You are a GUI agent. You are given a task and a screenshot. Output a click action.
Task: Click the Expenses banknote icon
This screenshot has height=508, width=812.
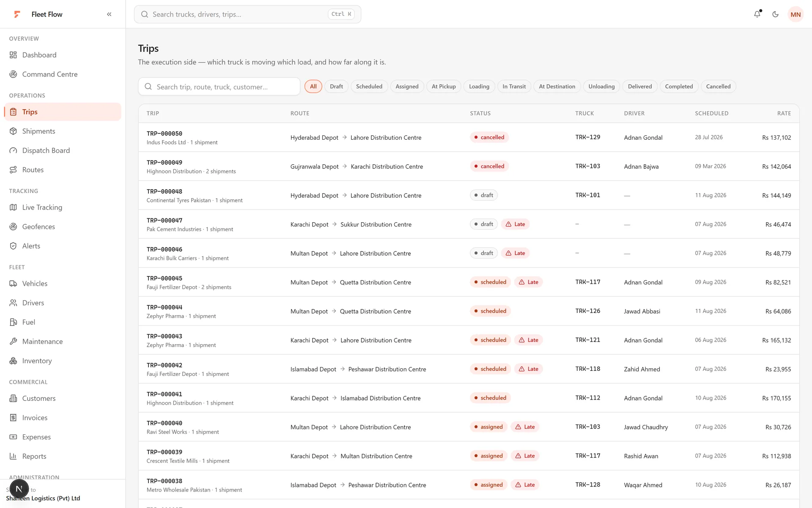(14, 437)
